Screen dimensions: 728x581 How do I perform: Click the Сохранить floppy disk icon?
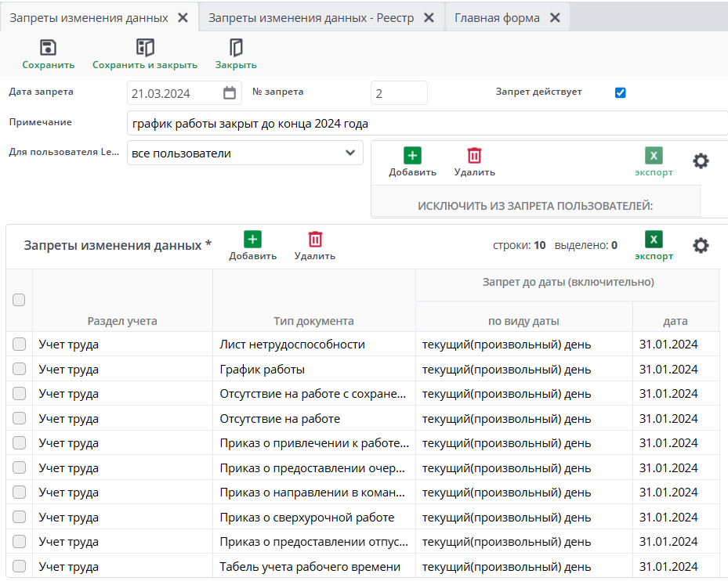(x=48, y=48)
